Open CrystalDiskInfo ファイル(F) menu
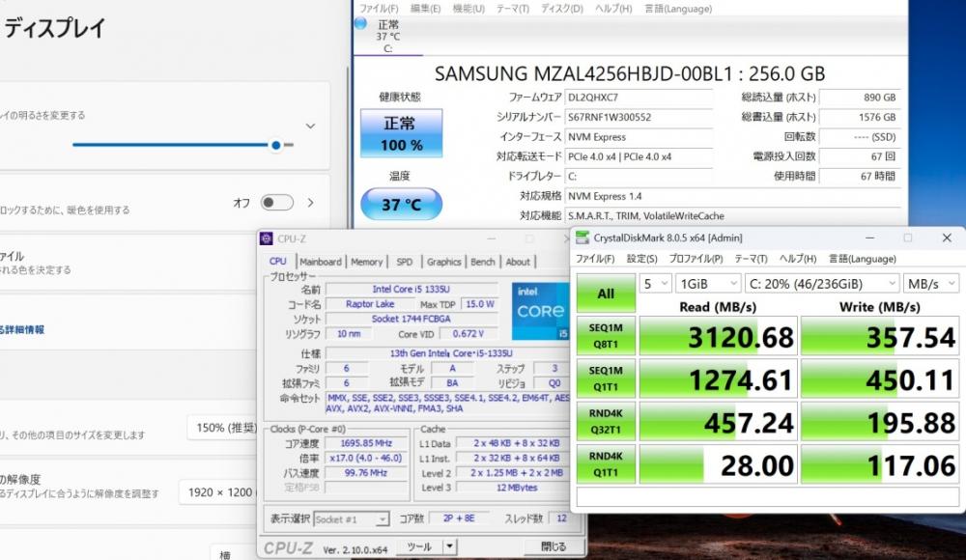The height and width of the screenshot is (560, 966). point(379,9)
